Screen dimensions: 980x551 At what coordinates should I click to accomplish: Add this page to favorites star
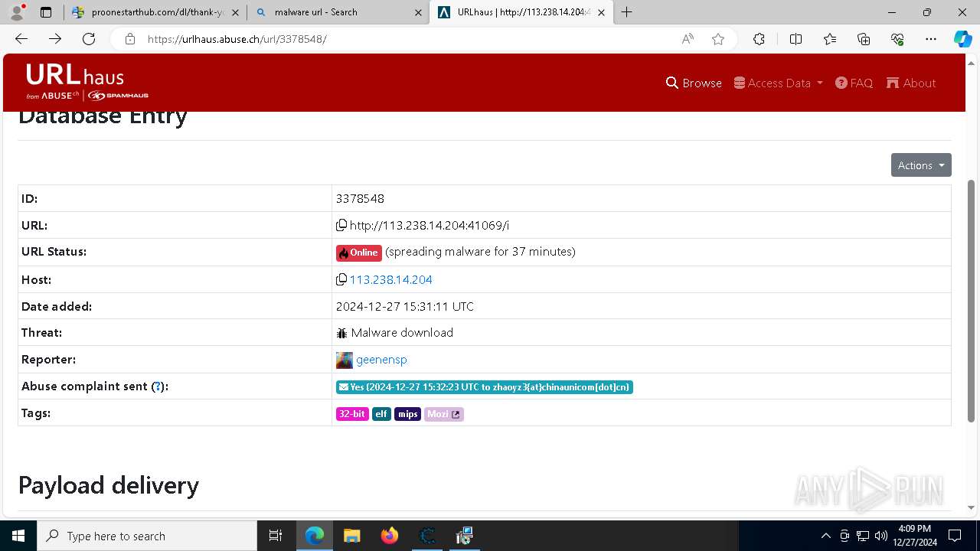(x=718, y=39)
